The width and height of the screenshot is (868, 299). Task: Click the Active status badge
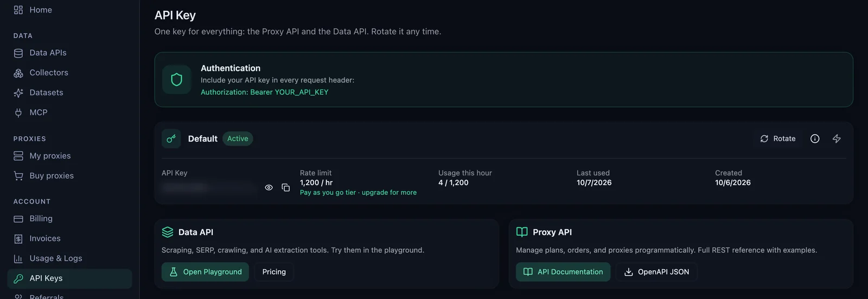tap(238, 139)
